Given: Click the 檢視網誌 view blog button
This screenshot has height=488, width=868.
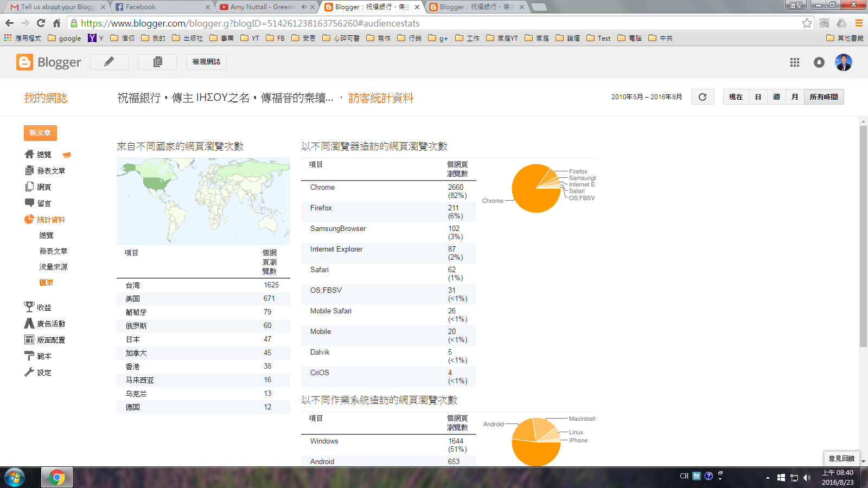Looking at the screenshot, I should [206, 62].
